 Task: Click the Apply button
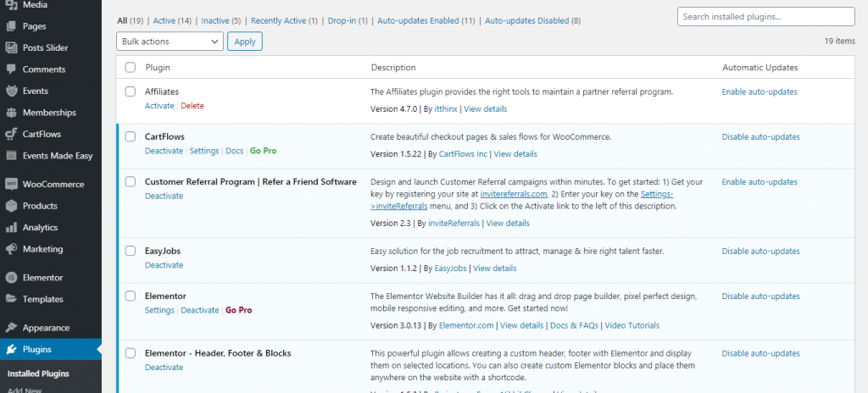tap(245, 42)
